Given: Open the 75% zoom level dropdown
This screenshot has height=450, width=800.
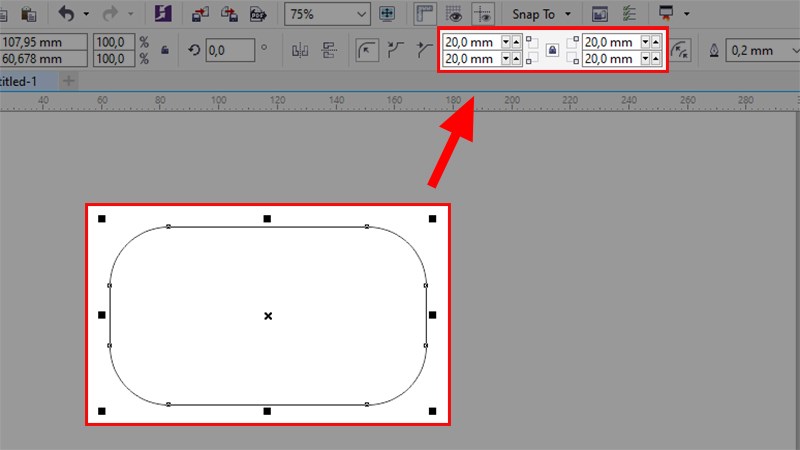Looking at the screenshot, I should click(x=360, y=14).
